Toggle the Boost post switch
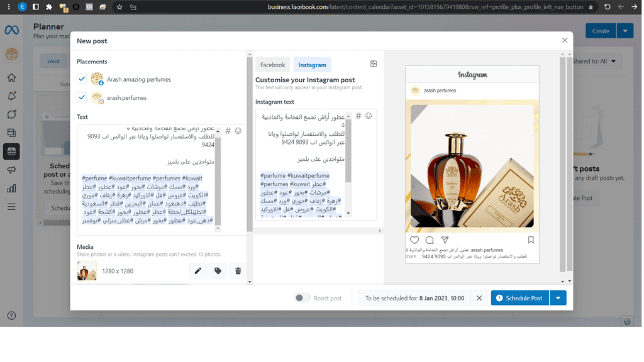The width and height of the screenshot is (644, 362). click(x=303, y=298)
